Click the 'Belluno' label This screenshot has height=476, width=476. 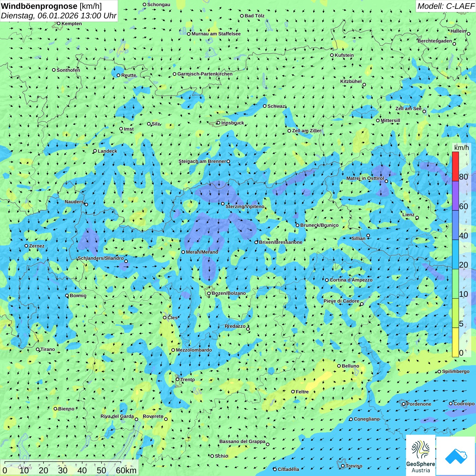click(x=351, y=366)
